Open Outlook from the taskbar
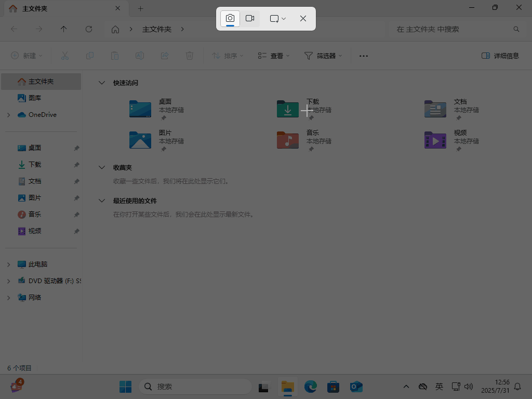532x399 pixels. [x=356, y=387]
